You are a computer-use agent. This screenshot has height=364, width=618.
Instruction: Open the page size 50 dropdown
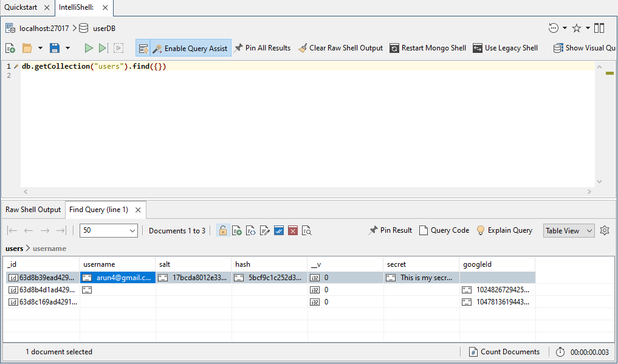pos(108,230)
